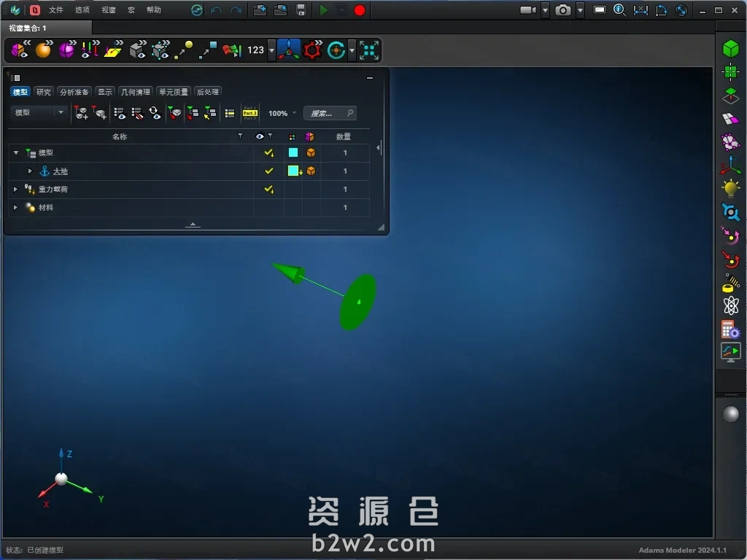Switch to the 后处理 tab
Image resolution: width=747 pixels, height=560 pixels.
tap(207, 92)
